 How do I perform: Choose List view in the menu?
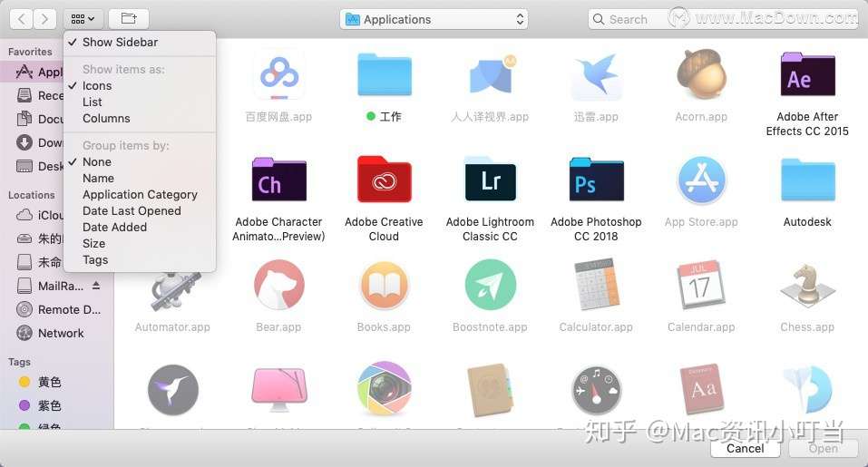point(140,102)
